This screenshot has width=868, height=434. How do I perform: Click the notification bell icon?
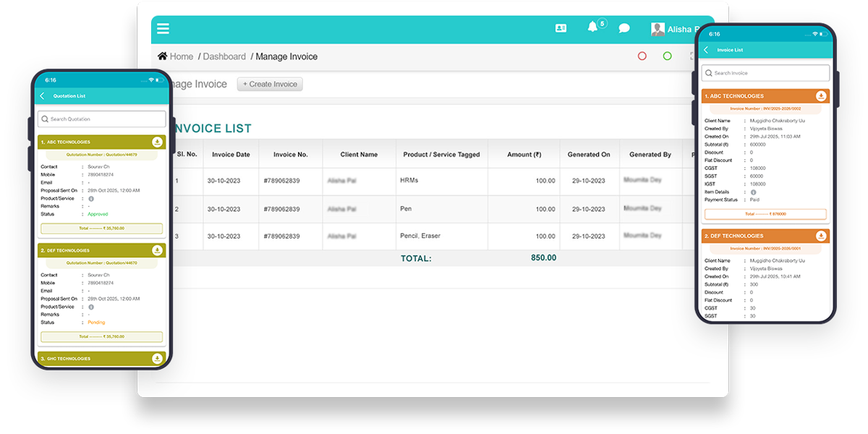click(593, 27)
